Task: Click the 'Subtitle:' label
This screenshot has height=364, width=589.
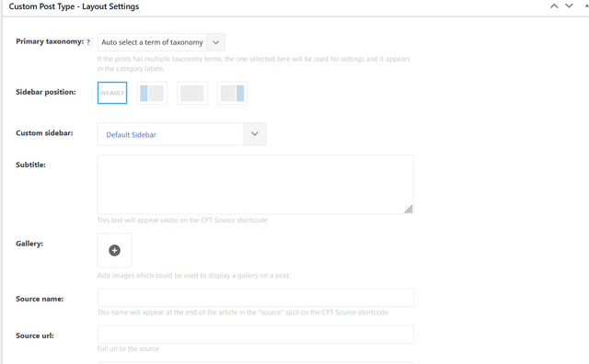Action: [x=30, y=165]
